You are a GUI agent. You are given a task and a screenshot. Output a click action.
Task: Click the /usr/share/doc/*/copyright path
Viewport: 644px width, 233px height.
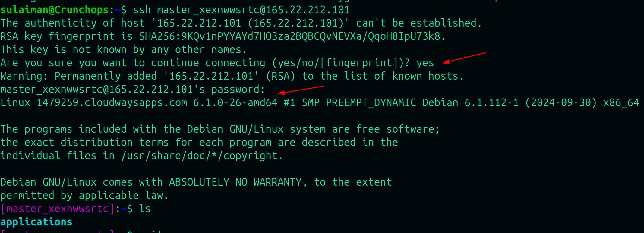tap(201, 156)
